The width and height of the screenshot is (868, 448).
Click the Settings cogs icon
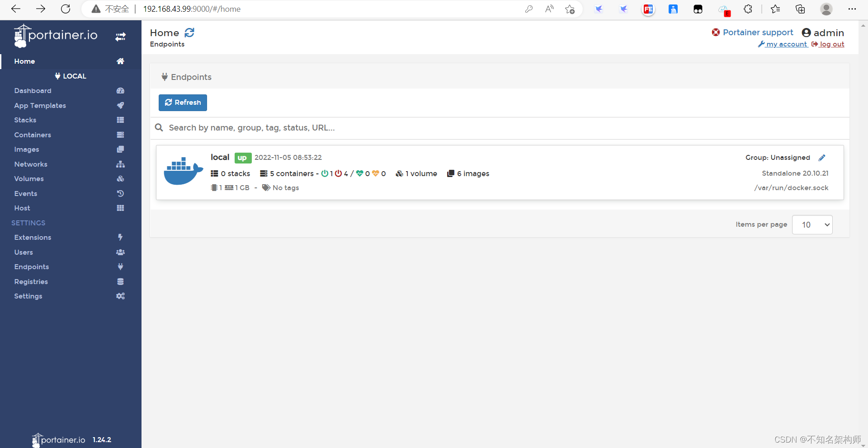(120, 296)
